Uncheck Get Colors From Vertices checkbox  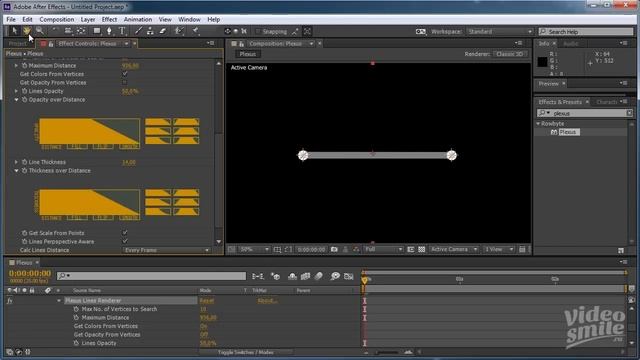pyautogui.click(x=125, y=74)
